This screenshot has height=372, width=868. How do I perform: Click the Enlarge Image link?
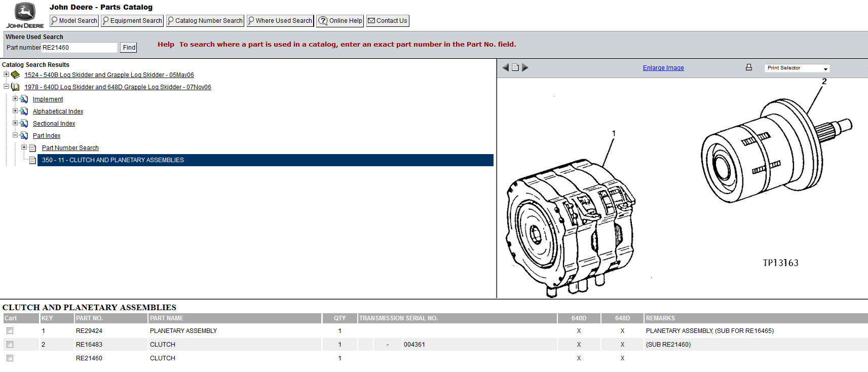(x=663, y=68)
